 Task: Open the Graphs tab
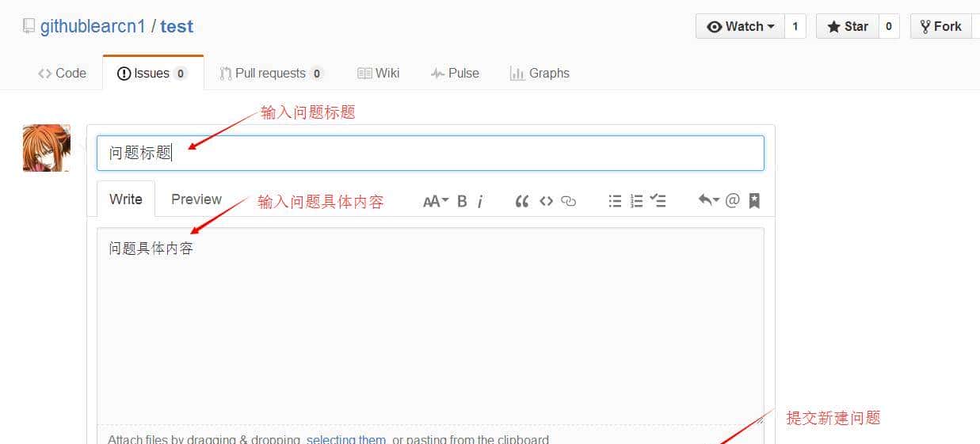click(x=540, y=73)
